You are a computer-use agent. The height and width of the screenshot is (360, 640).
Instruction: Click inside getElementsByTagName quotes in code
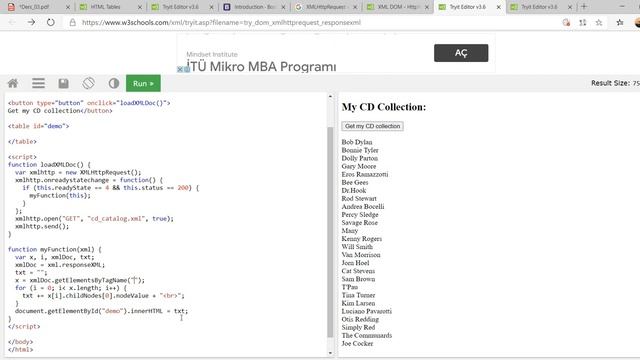click(134, 280)
